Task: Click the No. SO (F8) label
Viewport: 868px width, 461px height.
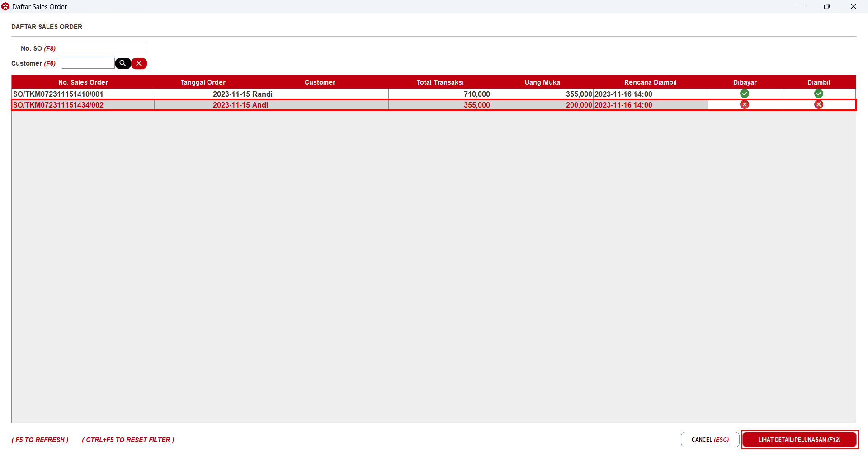Action: (x=38, y=48)
